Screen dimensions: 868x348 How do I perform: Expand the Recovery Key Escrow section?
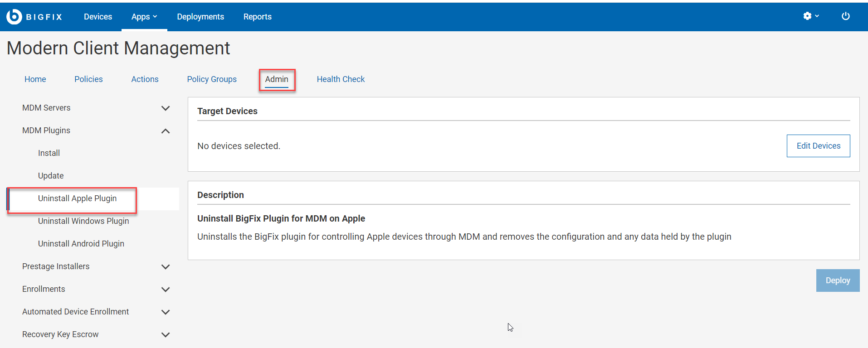pos(166,335)
